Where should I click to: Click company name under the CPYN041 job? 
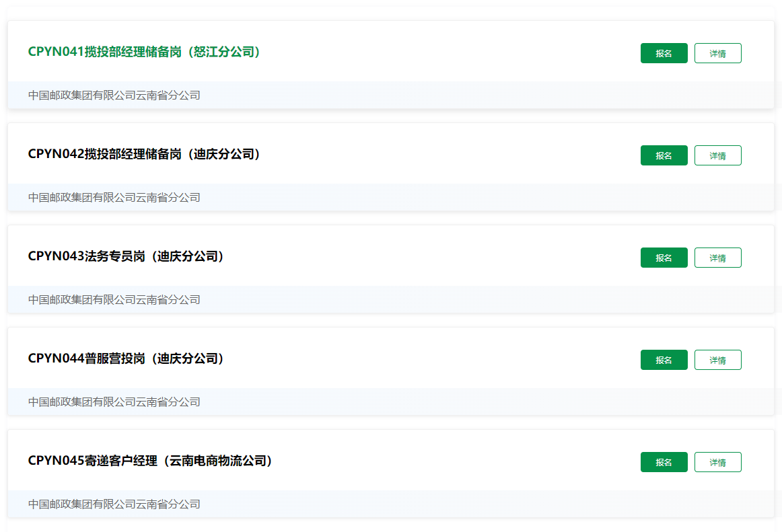pos(114,96)
